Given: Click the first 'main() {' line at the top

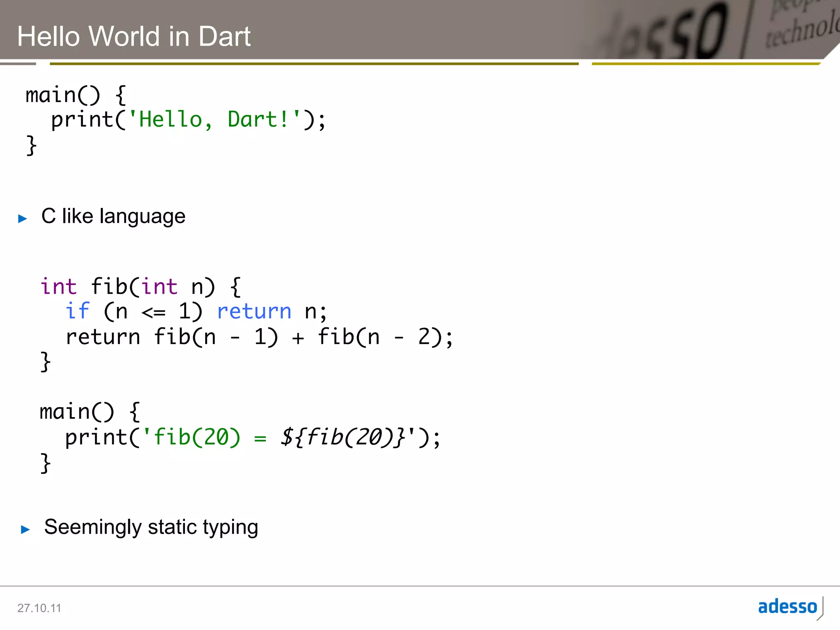Looking at the screenshot, I should (76, 95).
